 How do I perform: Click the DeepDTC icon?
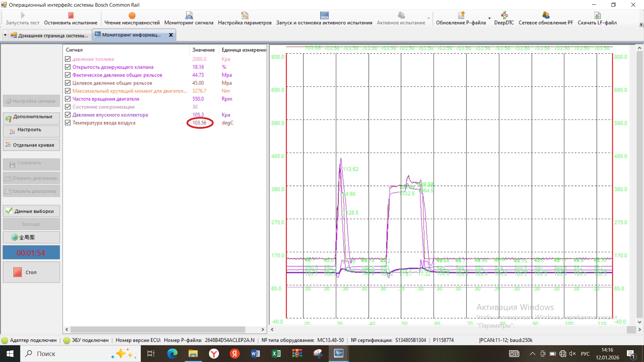point(504,15)
